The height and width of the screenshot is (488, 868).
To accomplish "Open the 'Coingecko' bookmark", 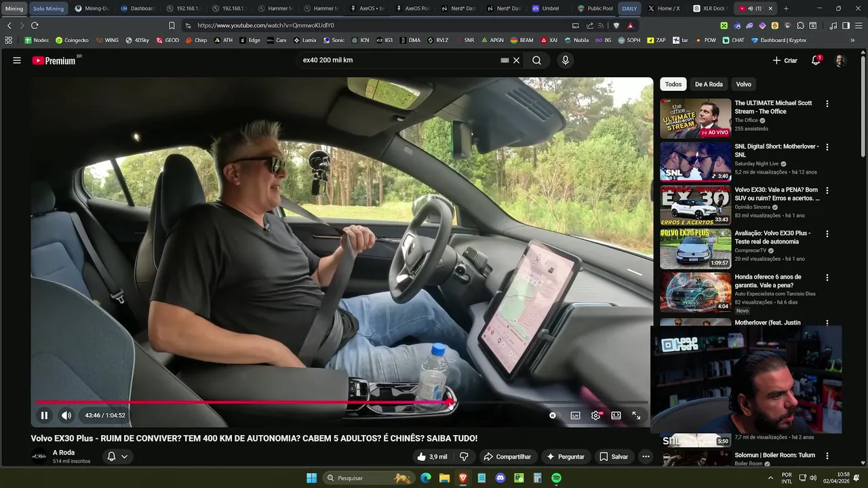I will [x=73, y=40].
